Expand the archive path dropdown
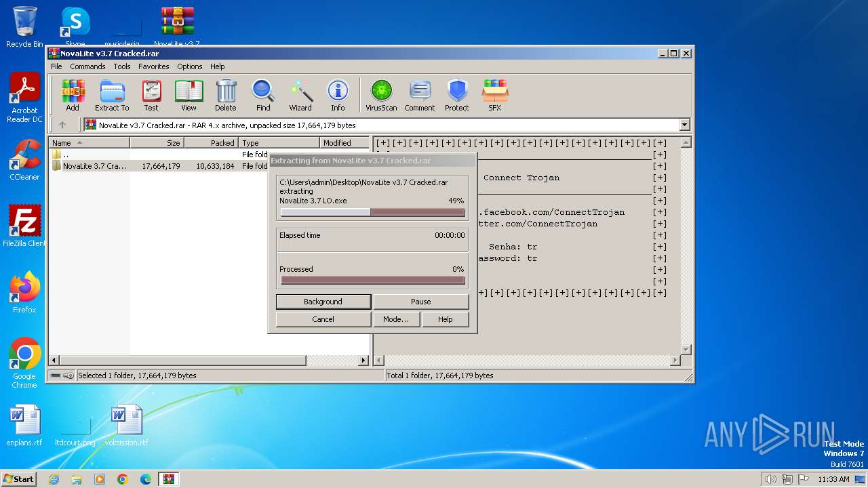 pyautogui.click(x=684, y=125)
